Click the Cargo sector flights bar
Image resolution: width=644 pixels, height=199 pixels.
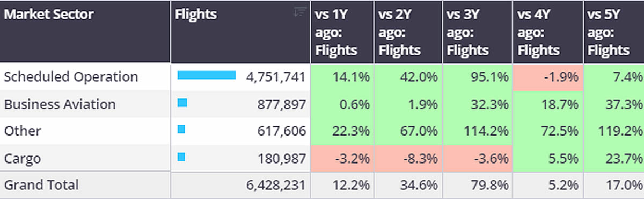tap(181, 157)
